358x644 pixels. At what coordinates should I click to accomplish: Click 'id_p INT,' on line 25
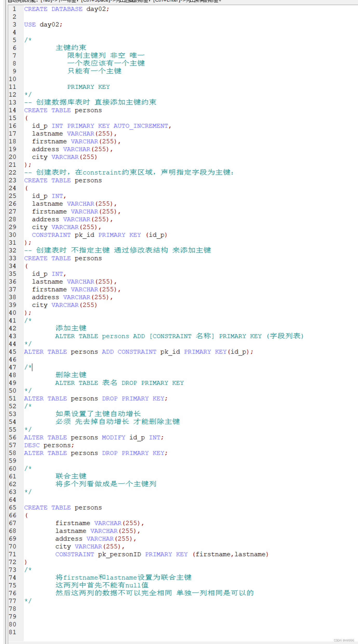pos(49,196)
